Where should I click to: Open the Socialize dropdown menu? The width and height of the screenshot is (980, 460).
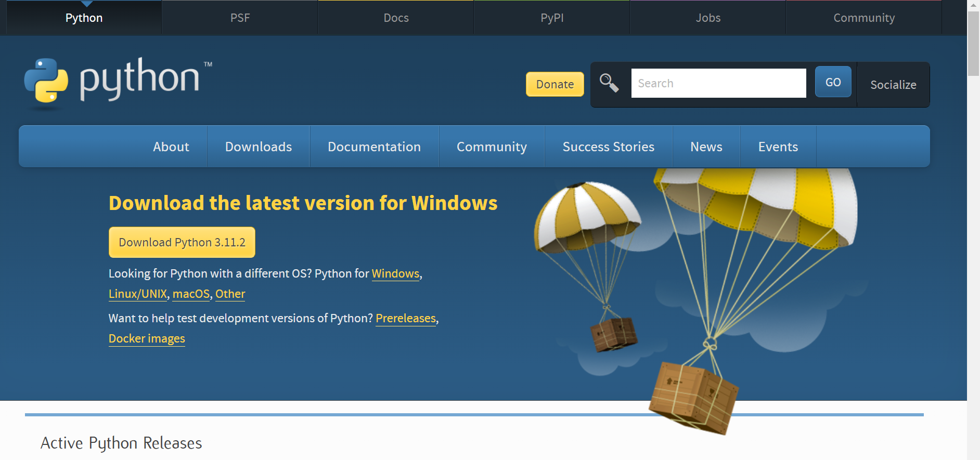pyautogui.click(x=893, y=85)
